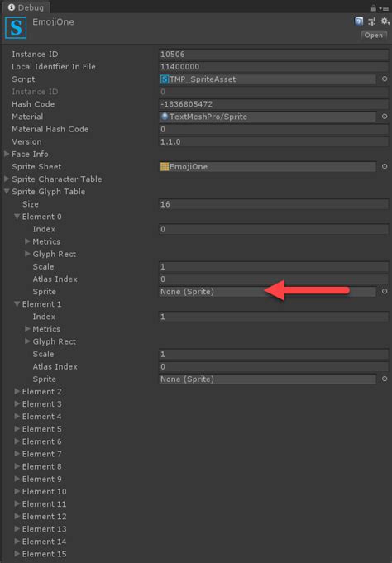392x563 pixels.
Task: Expand Element 5
Action: [x=17, y=429]
